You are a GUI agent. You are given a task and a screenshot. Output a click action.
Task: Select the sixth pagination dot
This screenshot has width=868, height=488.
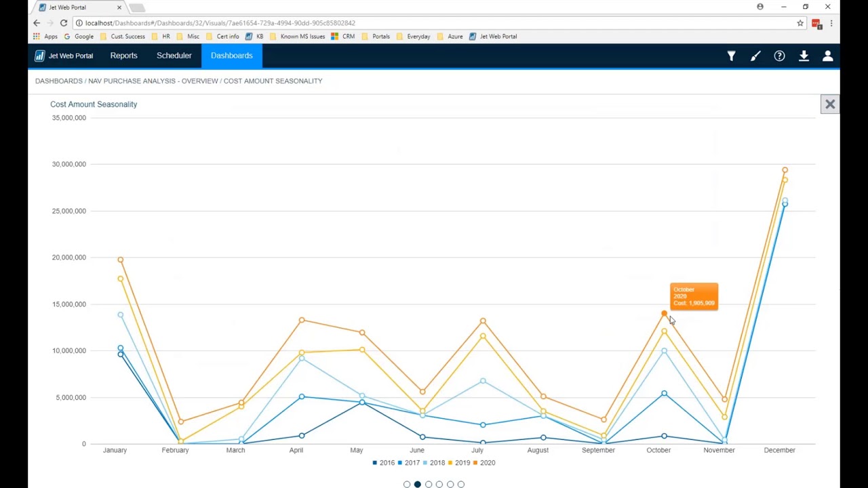tap(461, 485)
